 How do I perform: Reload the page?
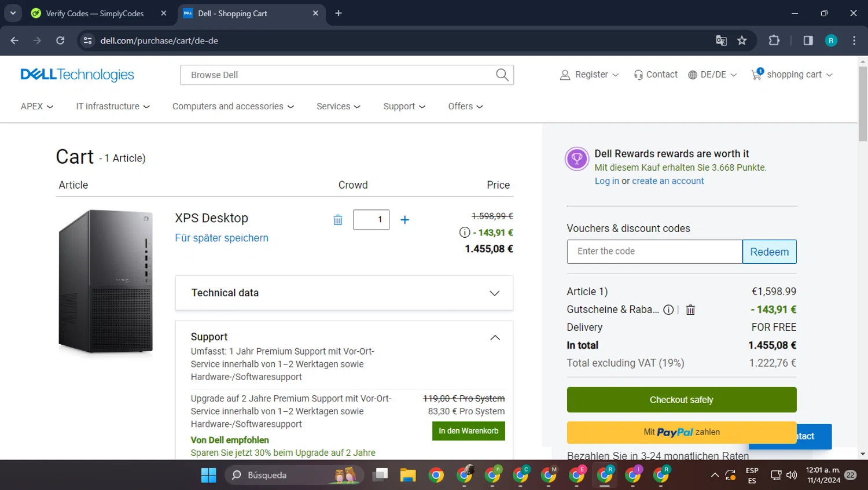pyautogui.click(x=60, y=40)
